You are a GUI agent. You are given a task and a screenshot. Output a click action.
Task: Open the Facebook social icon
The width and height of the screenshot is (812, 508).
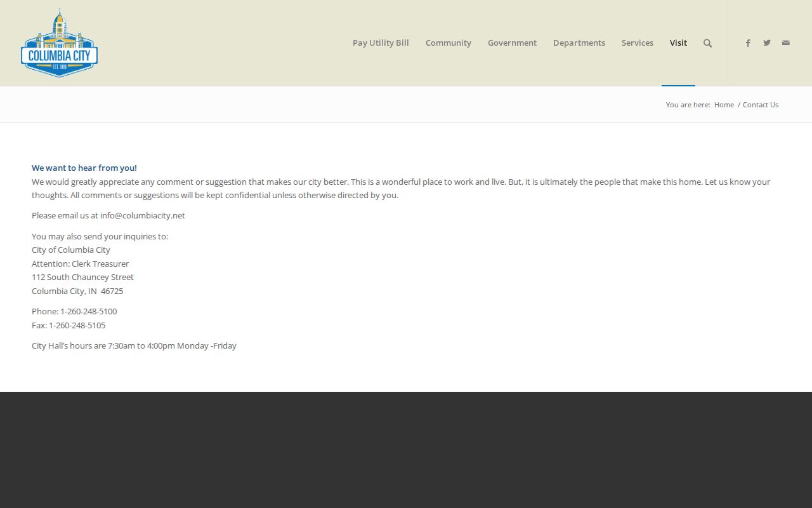(x=748, y=43)
